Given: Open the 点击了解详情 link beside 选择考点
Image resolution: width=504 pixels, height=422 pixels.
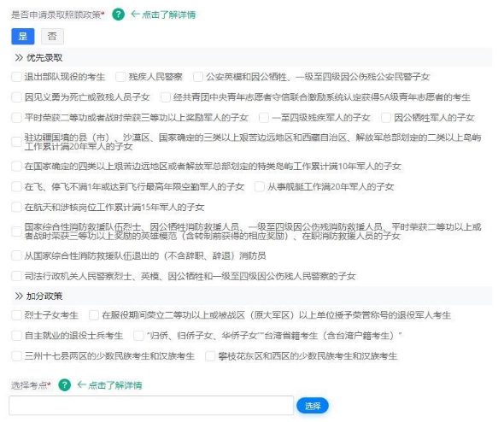Looking at the screenshot, I should pyautogui.click(x=114, y=385).
